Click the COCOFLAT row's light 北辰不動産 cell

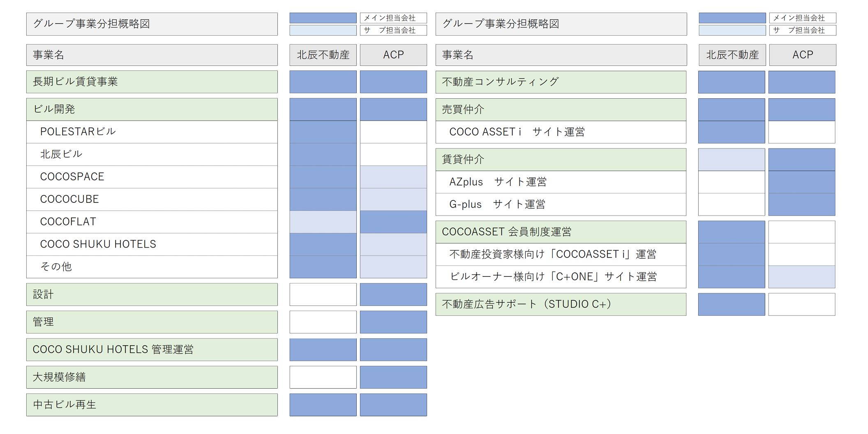[323, 222]
